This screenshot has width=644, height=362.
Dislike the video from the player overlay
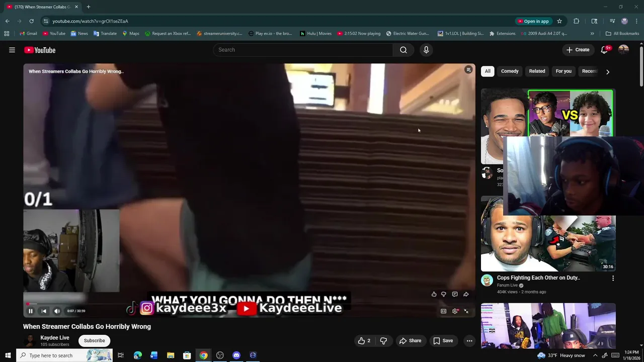pos(444,294)
